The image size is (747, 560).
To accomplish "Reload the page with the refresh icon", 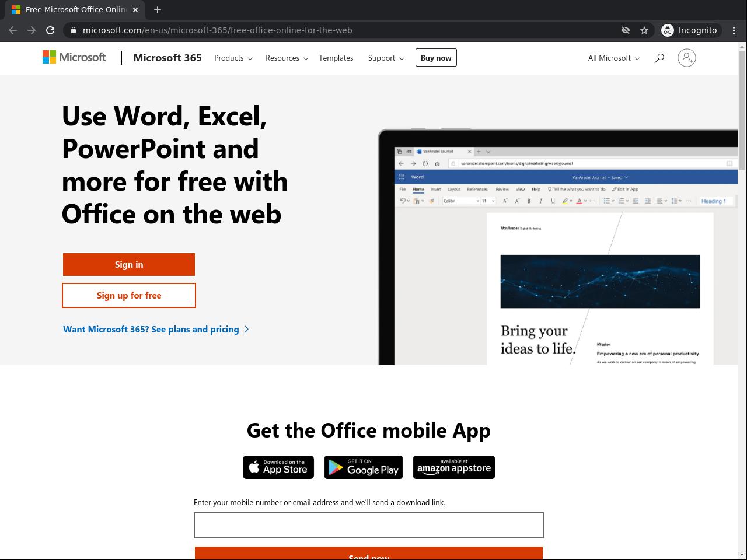I will 50,30.
